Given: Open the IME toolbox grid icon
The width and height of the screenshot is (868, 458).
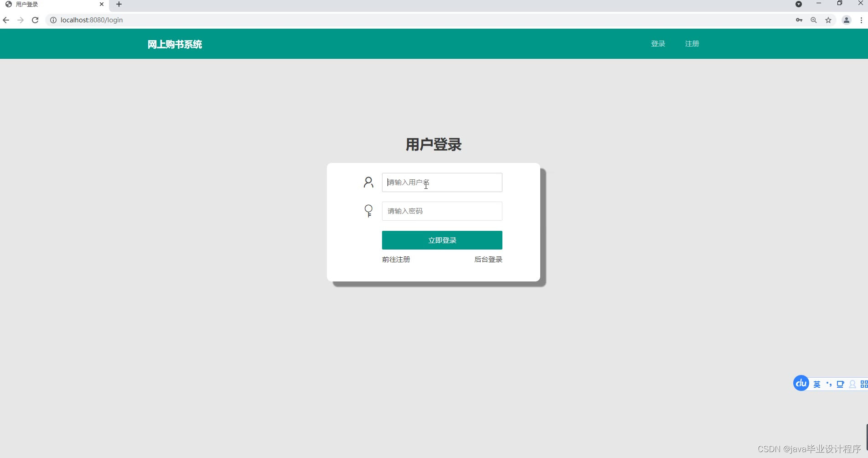Looking at the screenshot, I should tap(864, 384).
